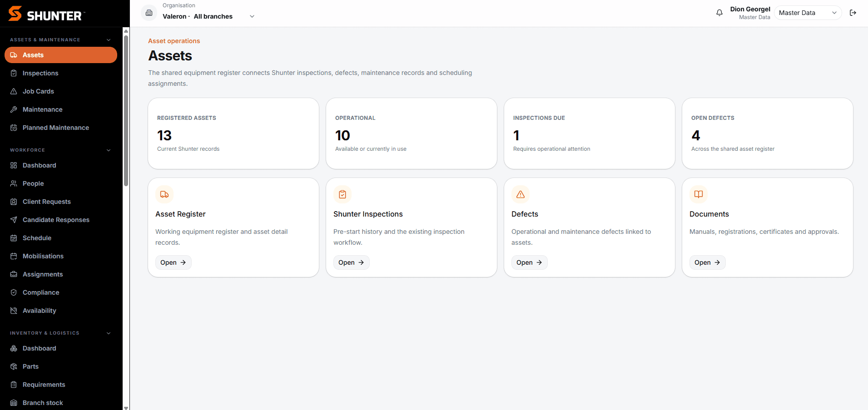Click the Open Defects count 4
This screenshot has width=868, height=410.
pos(696,135)
